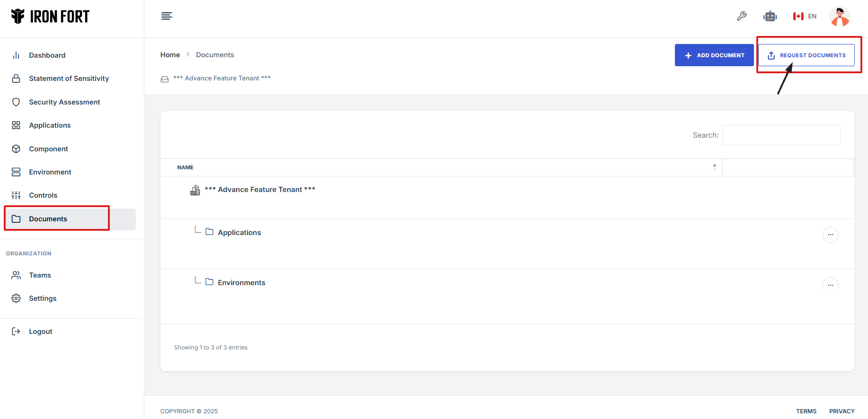Click the Iron Fort logo
Viewport: 868px width, 419px height.
51,17
